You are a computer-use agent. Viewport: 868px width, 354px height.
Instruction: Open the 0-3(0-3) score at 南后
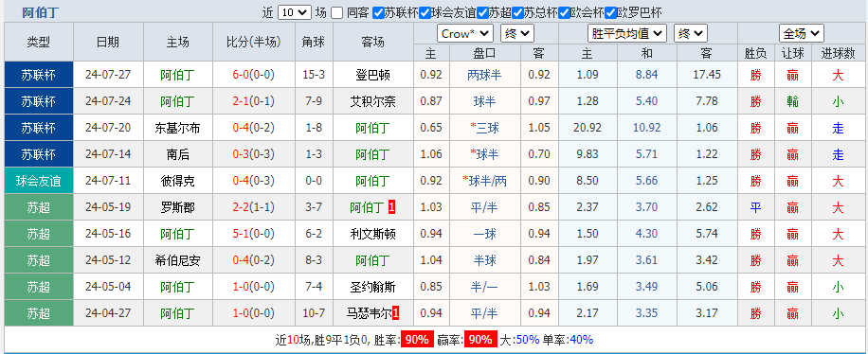254,154
